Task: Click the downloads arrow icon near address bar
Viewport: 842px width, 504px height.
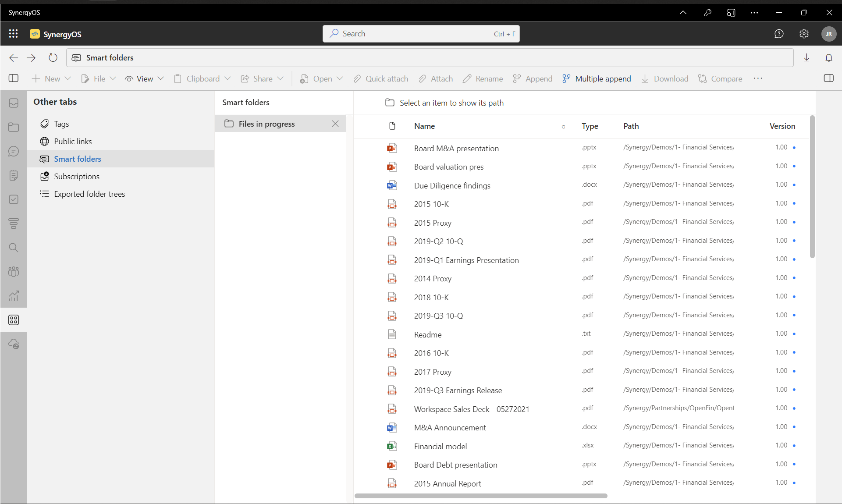Action: [x=806, y=58]
